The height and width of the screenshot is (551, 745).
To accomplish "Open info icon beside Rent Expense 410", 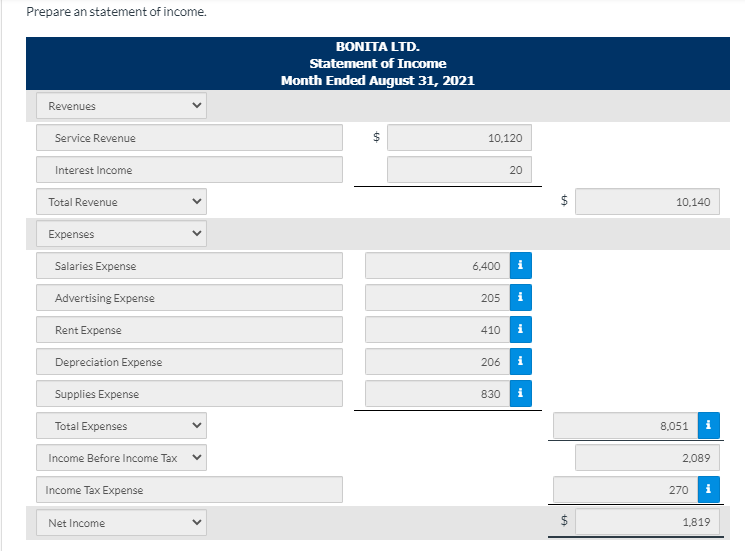I will coord(521,330).
